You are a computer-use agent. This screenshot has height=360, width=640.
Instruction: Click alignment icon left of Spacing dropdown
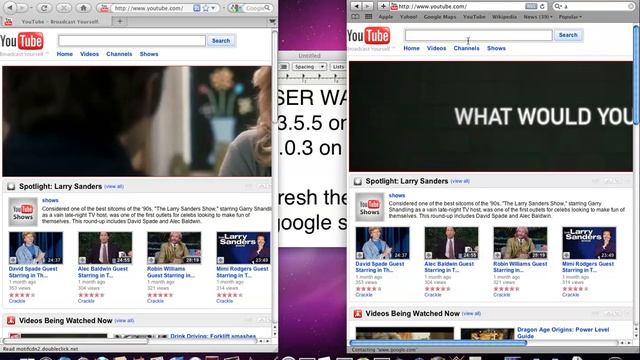[284, 67]
